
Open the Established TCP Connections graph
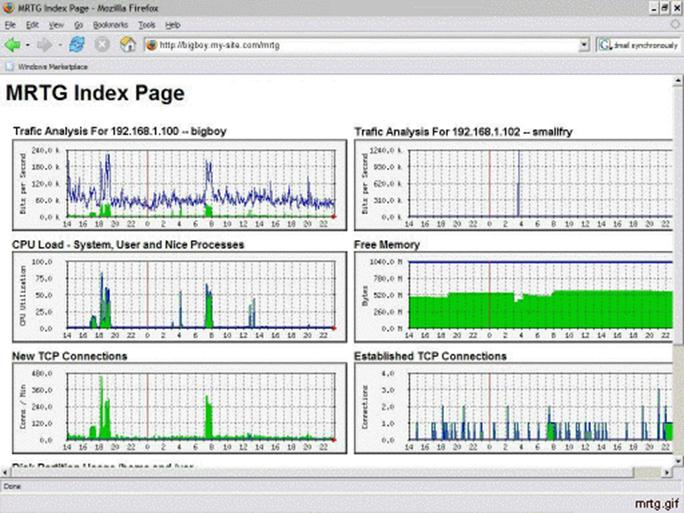pos(514,408)
